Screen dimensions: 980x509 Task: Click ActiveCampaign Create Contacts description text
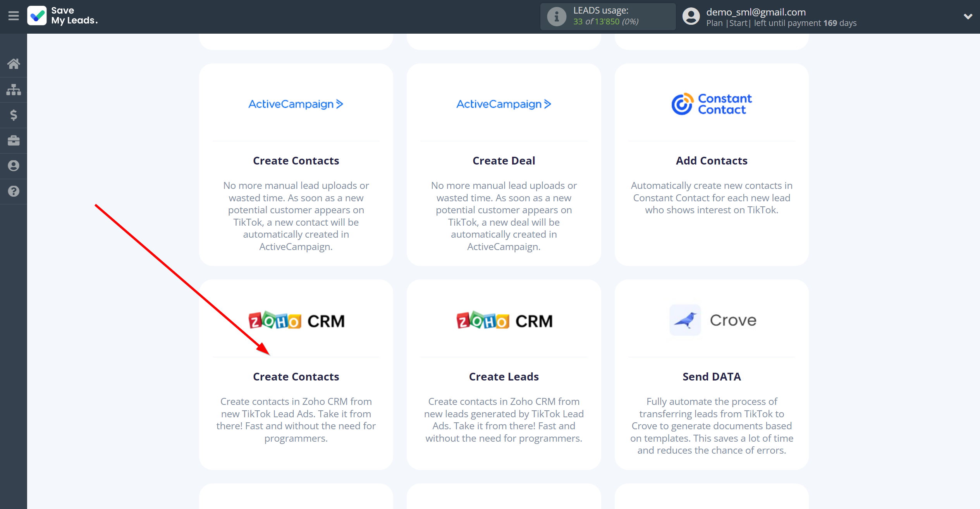pos(296,216)
